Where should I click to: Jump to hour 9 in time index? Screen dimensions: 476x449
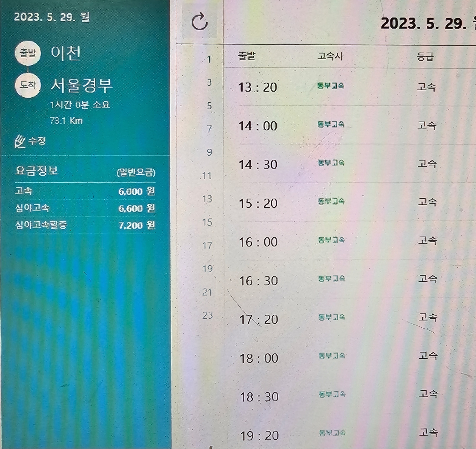click(x=209, y=152)
